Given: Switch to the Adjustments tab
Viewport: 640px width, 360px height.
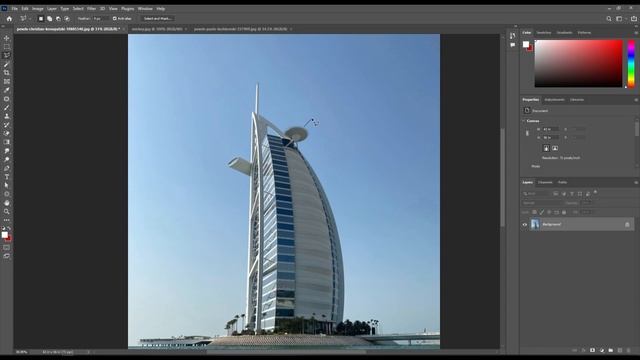Looking at the screenshot, I should pyautogui.click(x=554, y=100).
